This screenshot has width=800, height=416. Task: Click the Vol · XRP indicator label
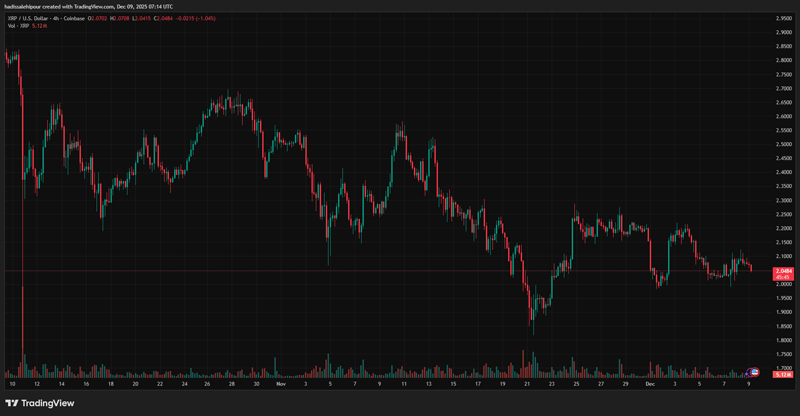pyautogui.click(x=20, y=26)
